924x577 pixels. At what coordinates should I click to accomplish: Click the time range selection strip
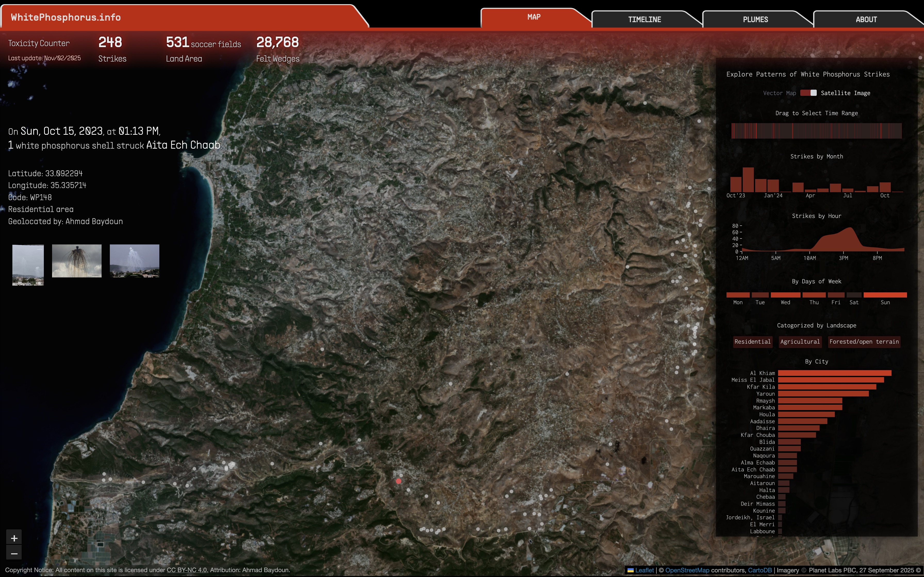pyautogui.click(x=816, y=131)
